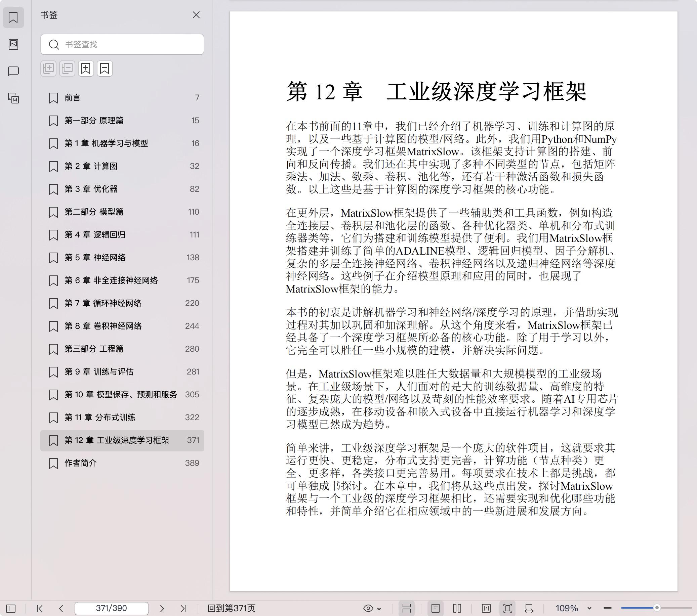Screen dimensions: 697x616
Task: Select bookmark 第 3 章 优化器
Action: click(122, 189)
